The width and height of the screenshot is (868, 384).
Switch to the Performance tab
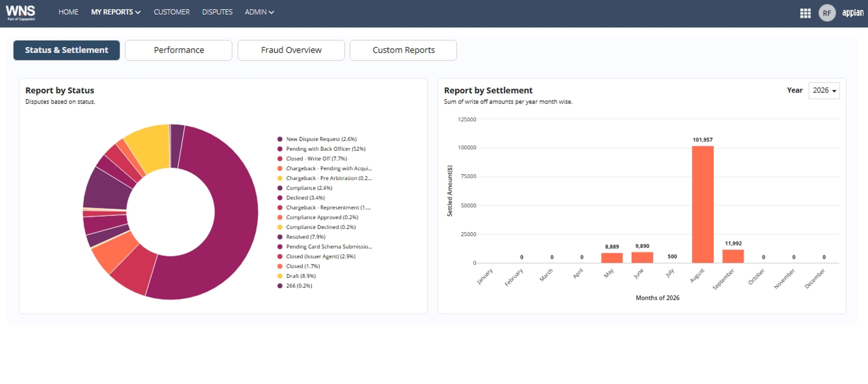[179, 50]
